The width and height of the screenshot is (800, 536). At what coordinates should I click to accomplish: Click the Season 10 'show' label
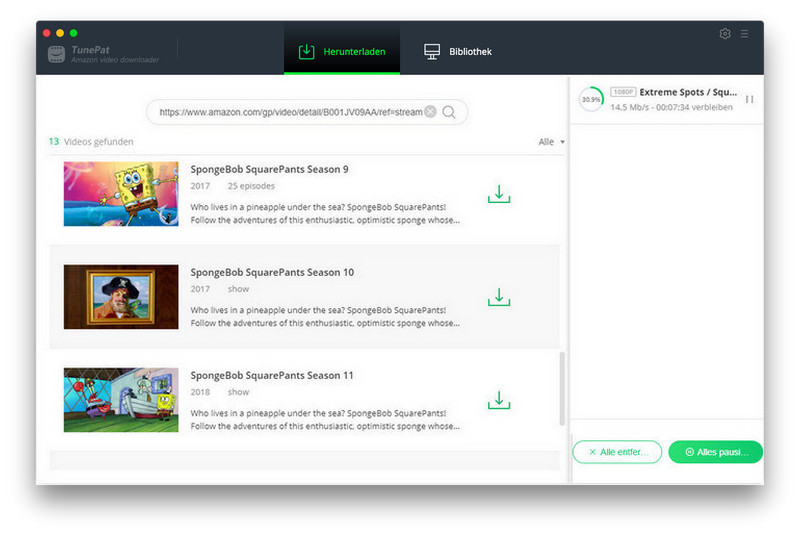coord(238,289)
